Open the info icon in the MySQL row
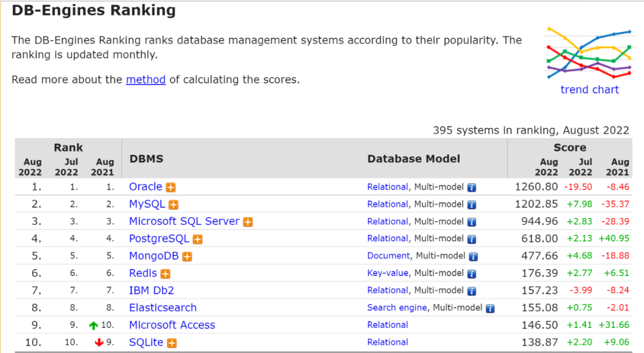The height and width of the screenshot is (353, 644). tap(472, 205)
